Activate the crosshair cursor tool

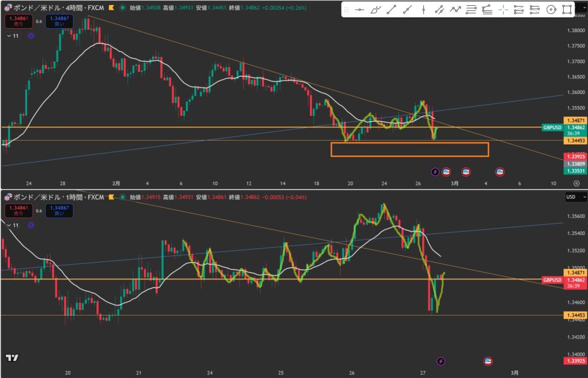point(503,10)
